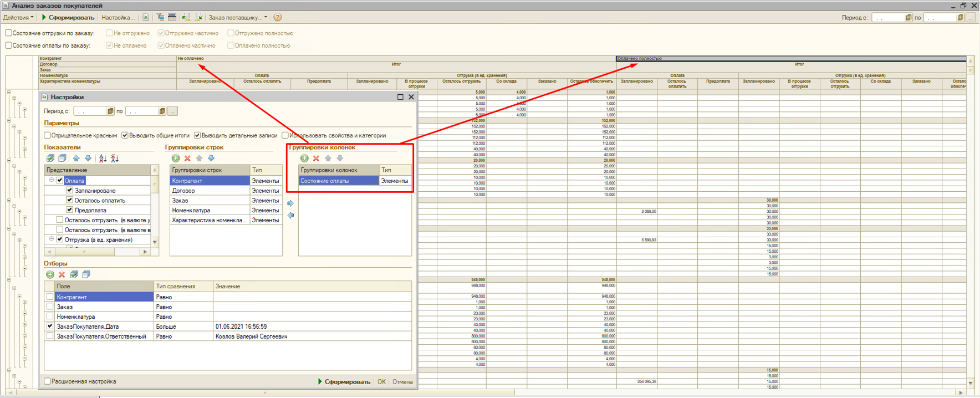Collapse the Оплата indicator group
980x398 pixels.
coord(52,180)
